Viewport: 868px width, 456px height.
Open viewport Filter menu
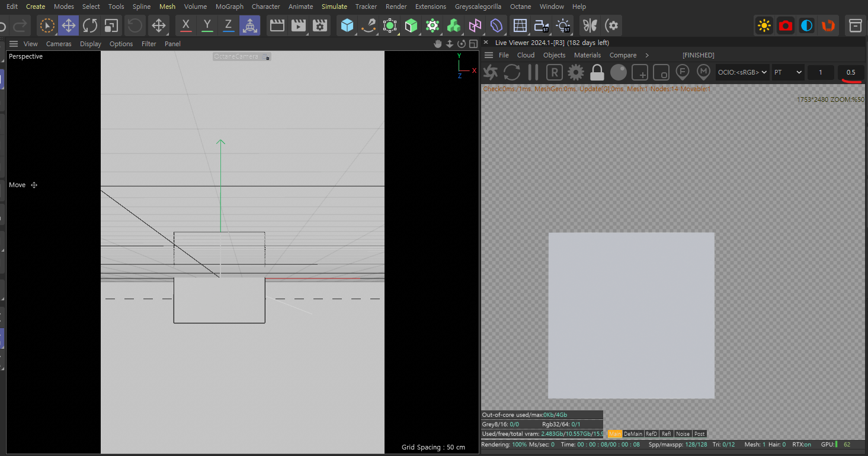pyautogui.click(x=149, y=44)
